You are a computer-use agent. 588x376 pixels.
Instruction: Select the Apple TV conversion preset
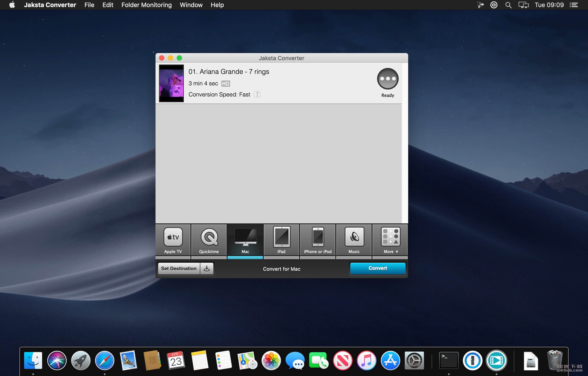click(x=173, y=240)
